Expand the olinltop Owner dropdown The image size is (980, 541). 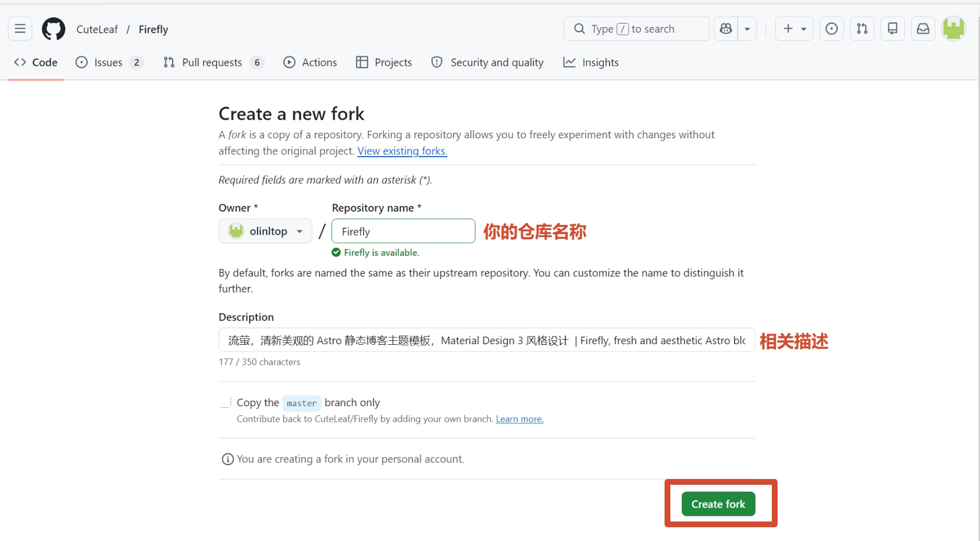(x=266, y=231)
